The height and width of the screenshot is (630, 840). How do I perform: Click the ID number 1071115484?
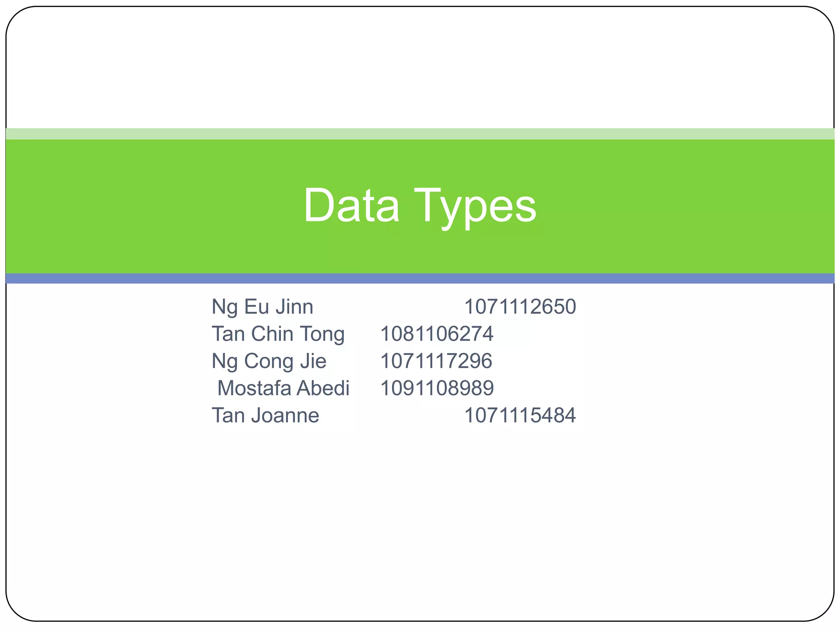coord(520,415)
